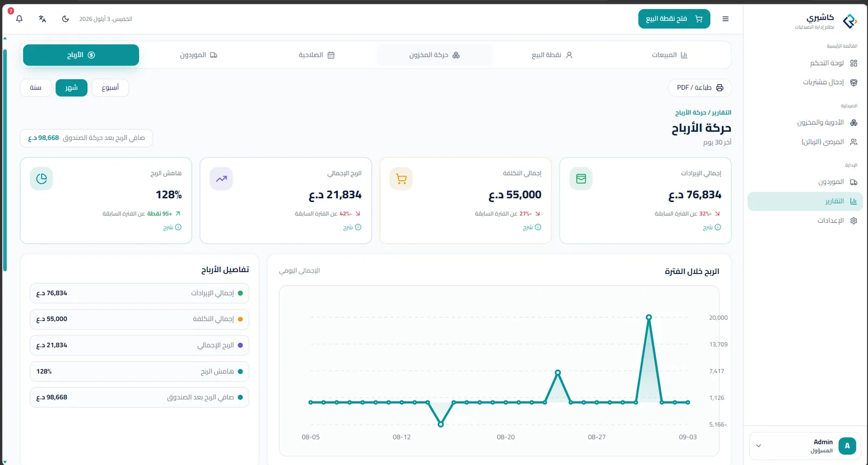Click شرح under إجمالي الإيرادات card
This screenshot has width=868, height=465.
click(712, 228)
